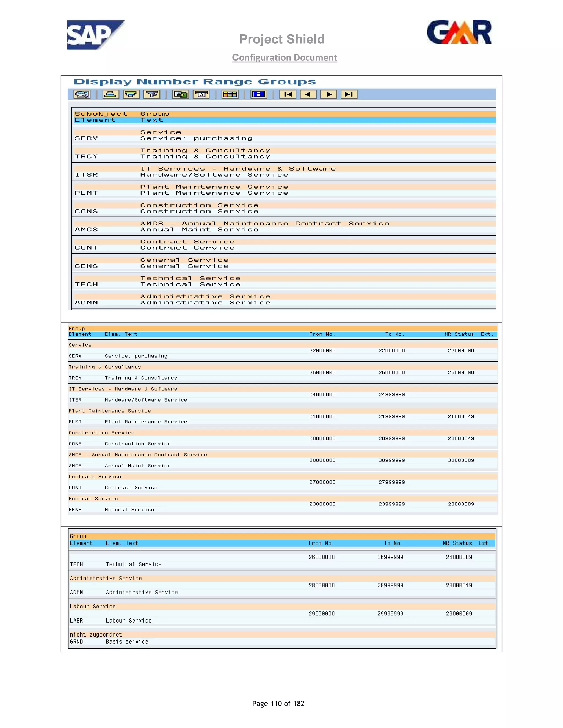The image size is (563, 728).
Task: Click the GMR logo
Action: 460,32
